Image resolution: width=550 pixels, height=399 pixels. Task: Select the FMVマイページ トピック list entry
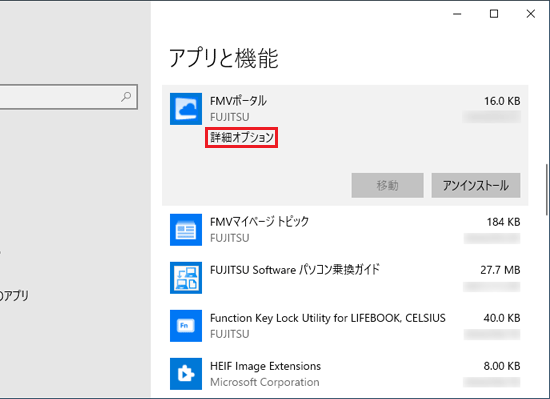(x=345, y=230)
